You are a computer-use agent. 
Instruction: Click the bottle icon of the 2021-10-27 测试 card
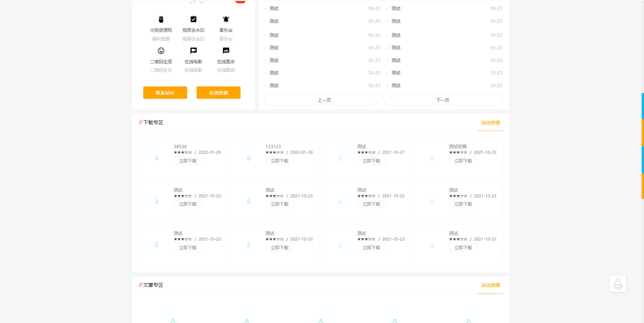[x=340, y=158]
